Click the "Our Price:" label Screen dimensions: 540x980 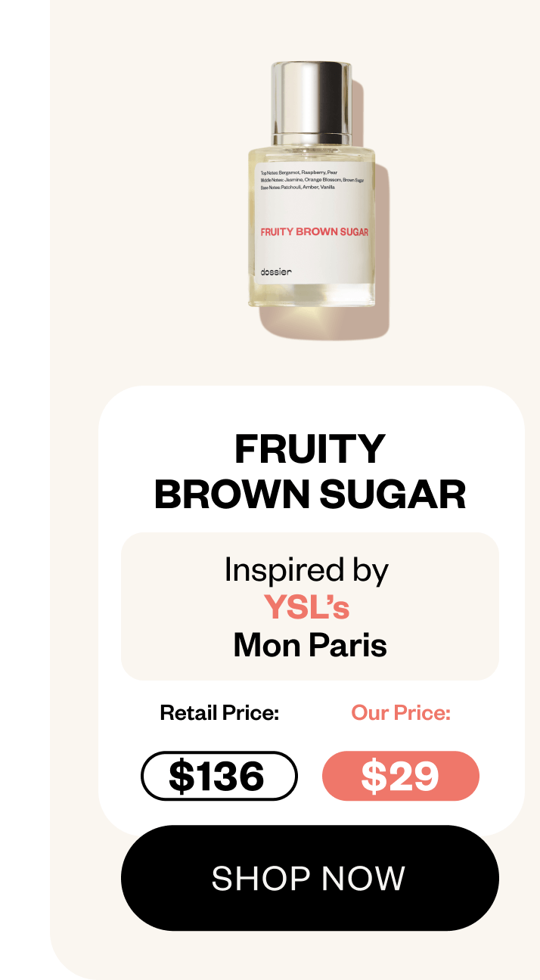click(401, 712)
